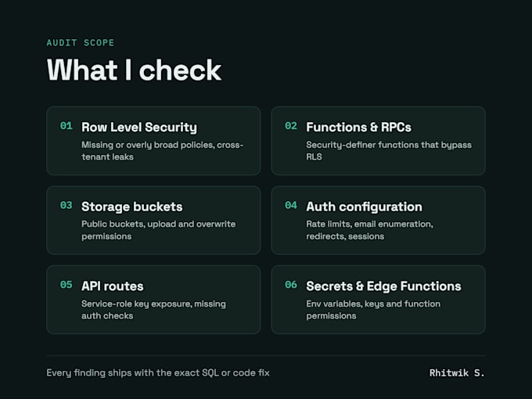The width and height of the screenshot is (532, 399).
Task: Click the 03 number label
Action: [66, 205]
